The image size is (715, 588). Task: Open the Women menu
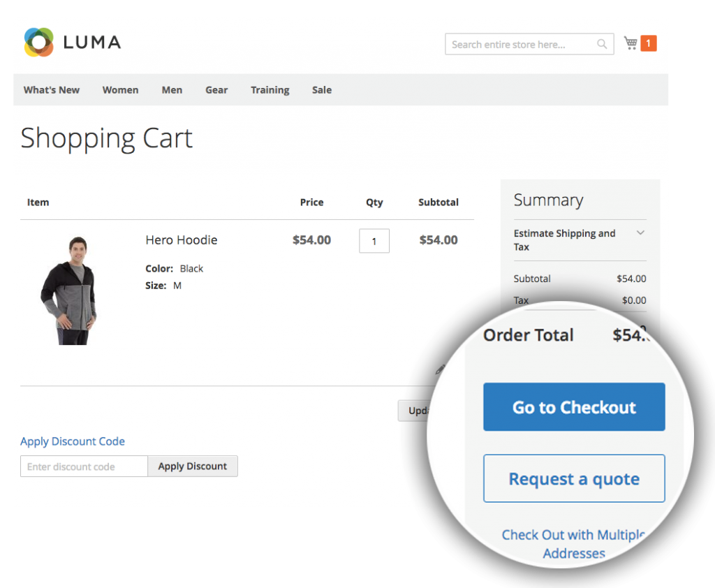pyautogui.click(x=120, y=90)
